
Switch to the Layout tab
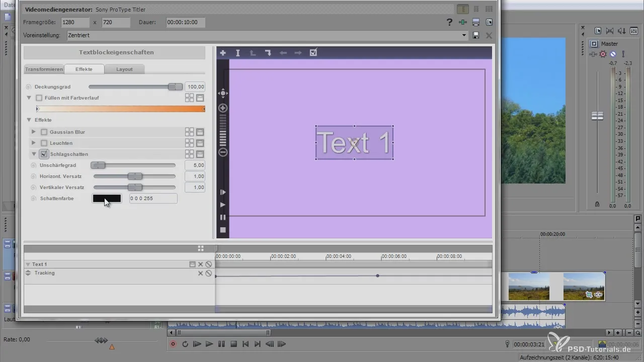[x=124, y=69]
